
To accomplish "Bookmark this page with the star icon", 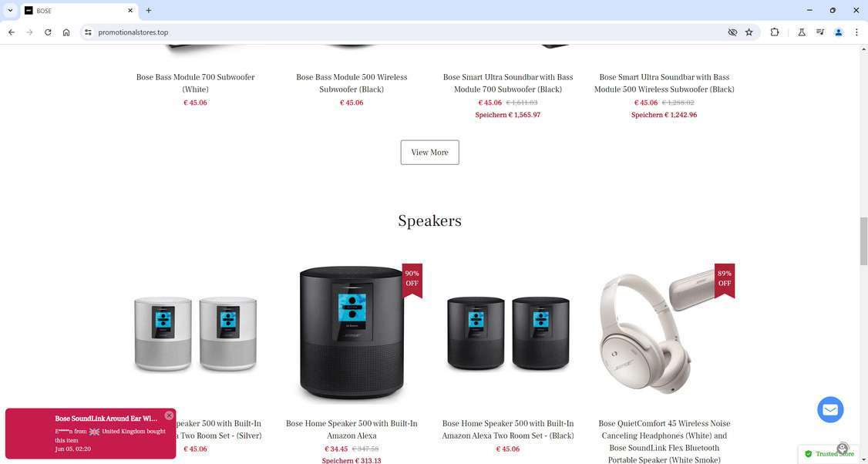I will (x=749, y=32).
